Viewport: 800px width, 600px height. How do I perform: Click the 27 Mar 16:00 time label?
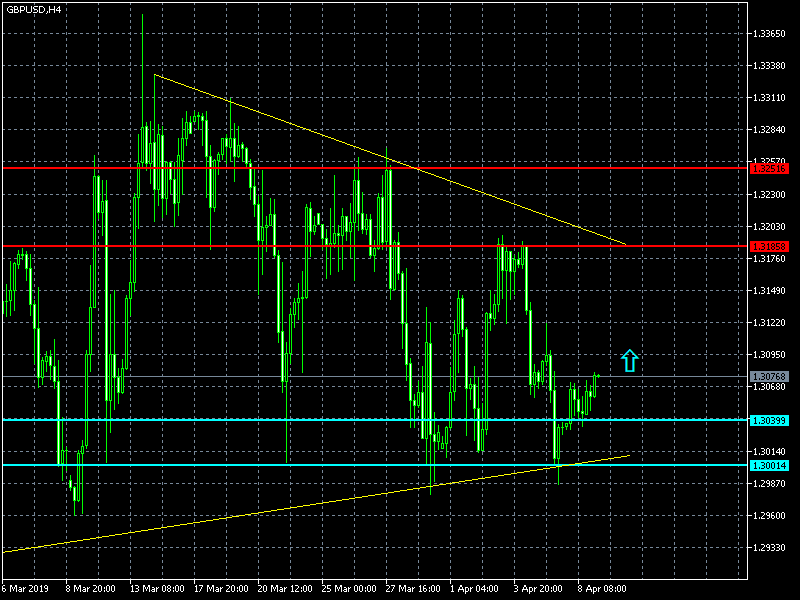[413, 588]
